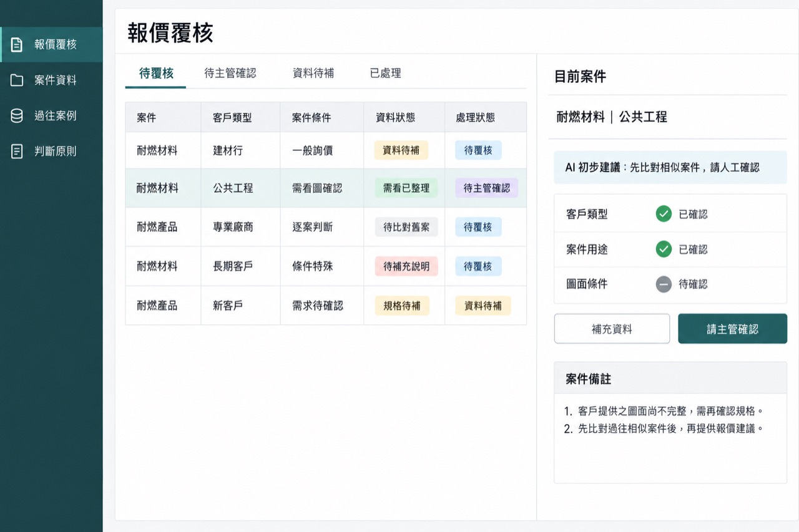Click the 條件特殊 condition cell

tap(322, 266)
